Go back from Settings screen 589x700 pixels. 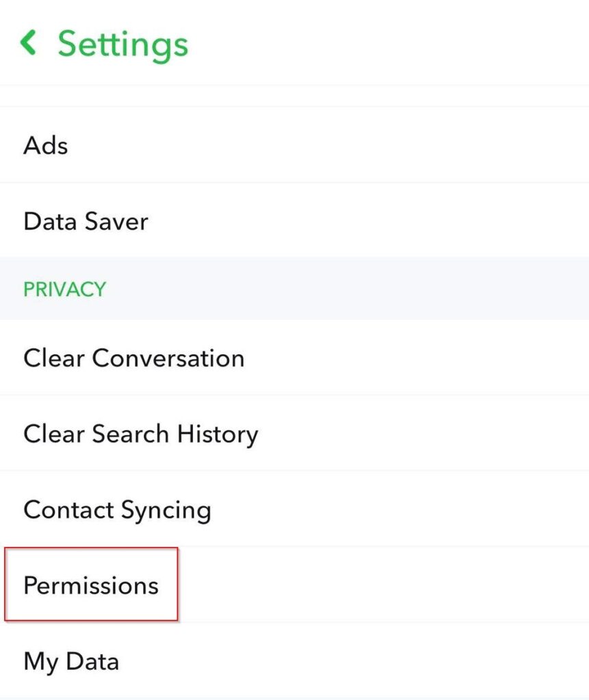pos(28,43)
